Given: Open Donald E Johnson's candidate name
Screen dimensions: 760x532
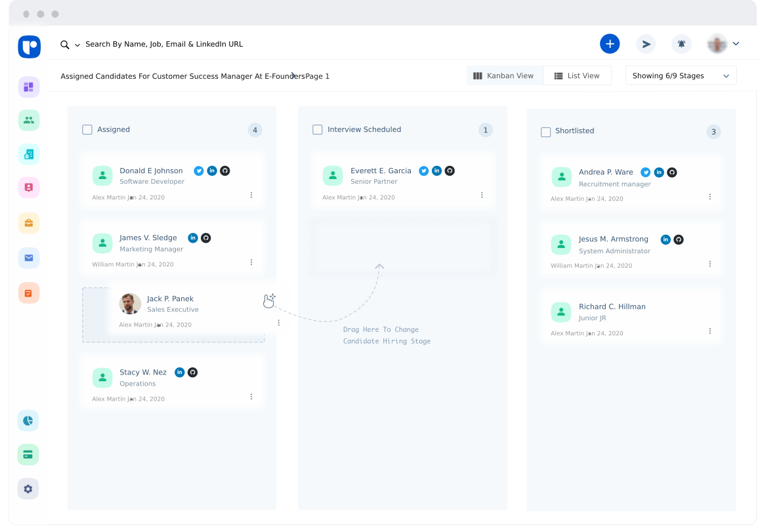Looking at the screenshot, I should pos(151,171).
